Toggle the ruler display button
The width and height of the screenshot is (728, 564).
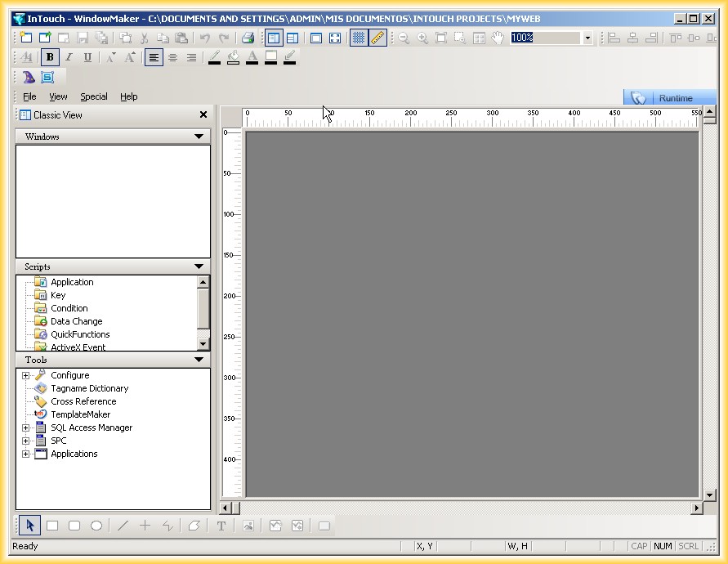377,38
